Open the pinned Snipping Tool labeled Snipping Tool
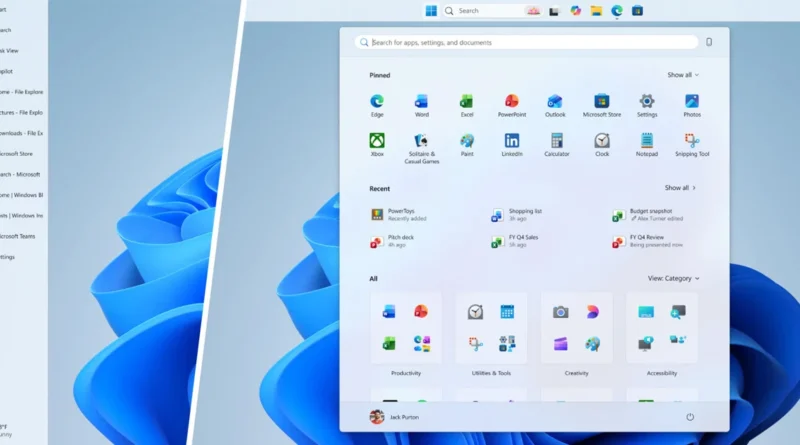The height and width of the screenshot is (445, 800). click(x=692, y=144)
